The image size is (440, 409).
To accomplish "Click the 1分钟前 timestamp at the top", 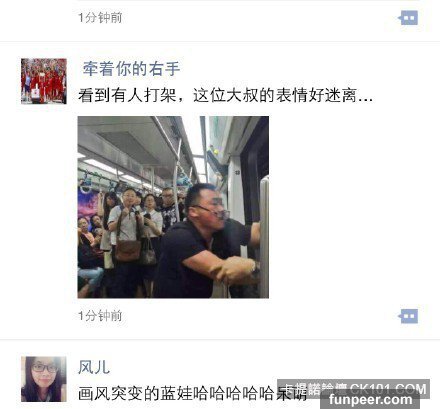I will coord(100,18).
